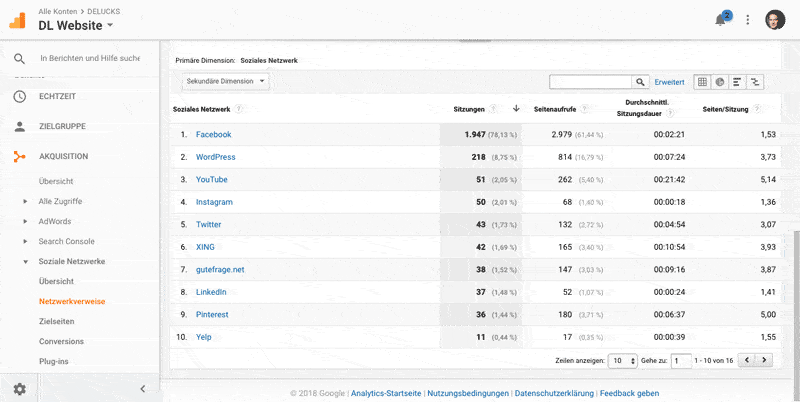Switch to the pie chart view
This screenshot has height=402, width=800.
pyautogui.click(x=719, y=82)
